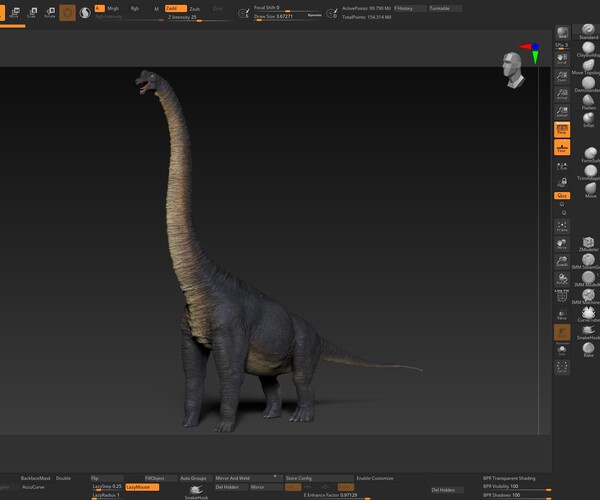Select the Rake brush
This screenshot has height=500, width=600.
coord(588,349)
